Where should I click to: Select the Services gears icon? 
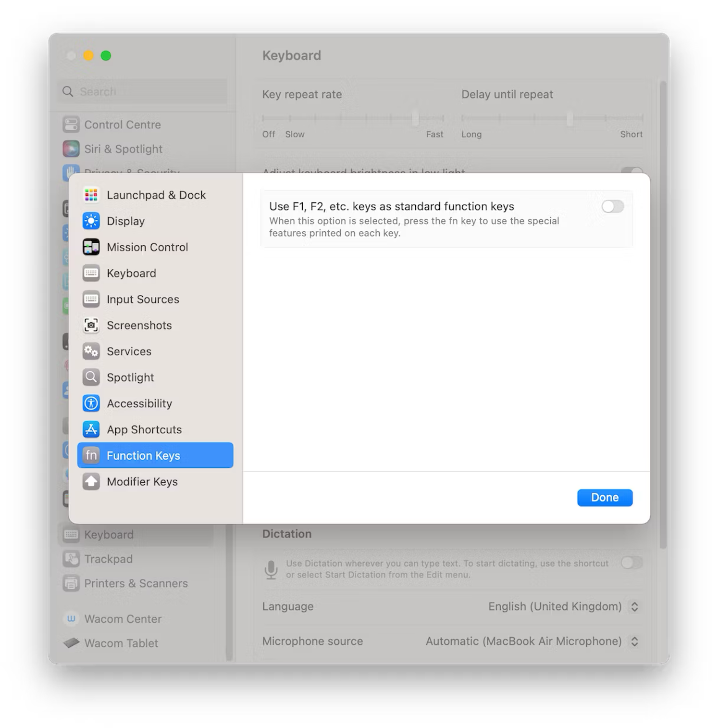coord(91,351)
